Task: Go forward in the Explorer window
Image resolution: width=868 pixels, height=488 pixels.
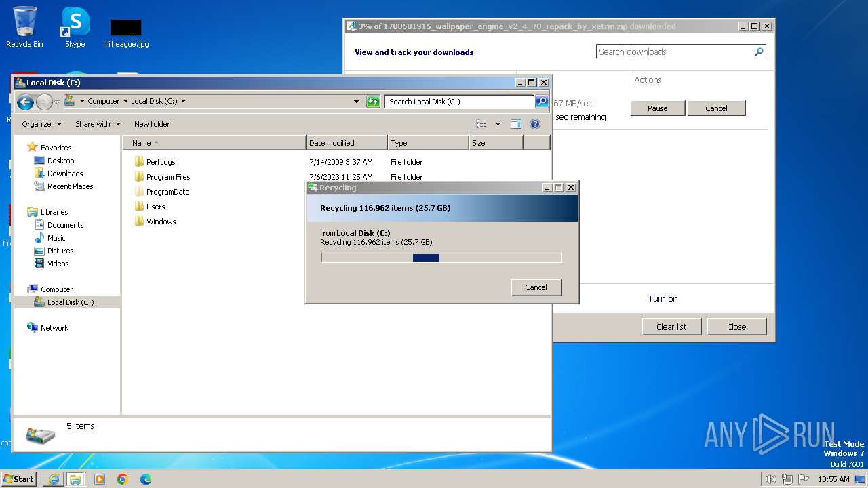Action: coord(44,102)
